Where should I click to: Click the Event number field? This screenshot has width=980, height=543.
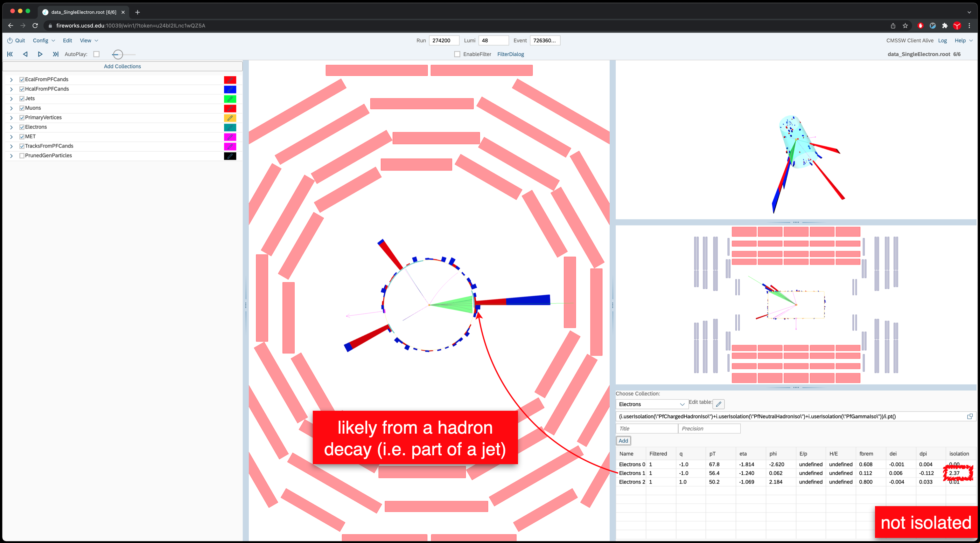(x=544, y=40)
